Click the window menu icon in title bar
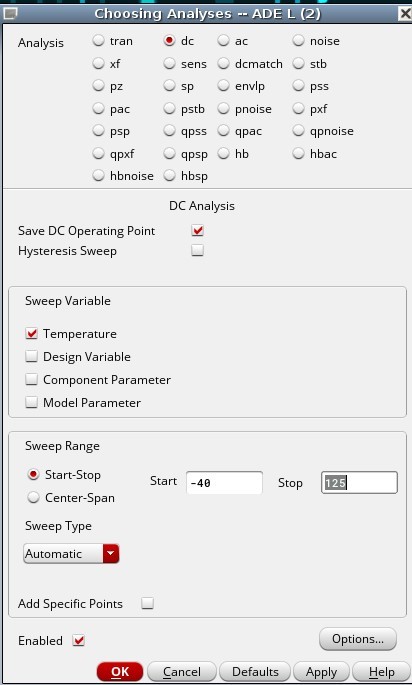The height and width of the screenshot is (685, 412). (x=10, y=14)
